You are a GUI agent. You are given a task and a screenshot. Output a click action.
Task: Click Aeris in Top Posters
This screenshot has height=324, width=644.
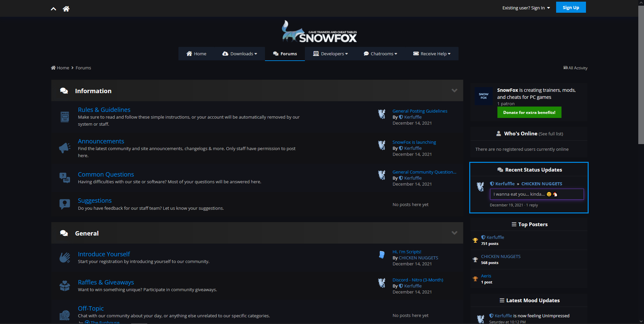coord(486,276)
